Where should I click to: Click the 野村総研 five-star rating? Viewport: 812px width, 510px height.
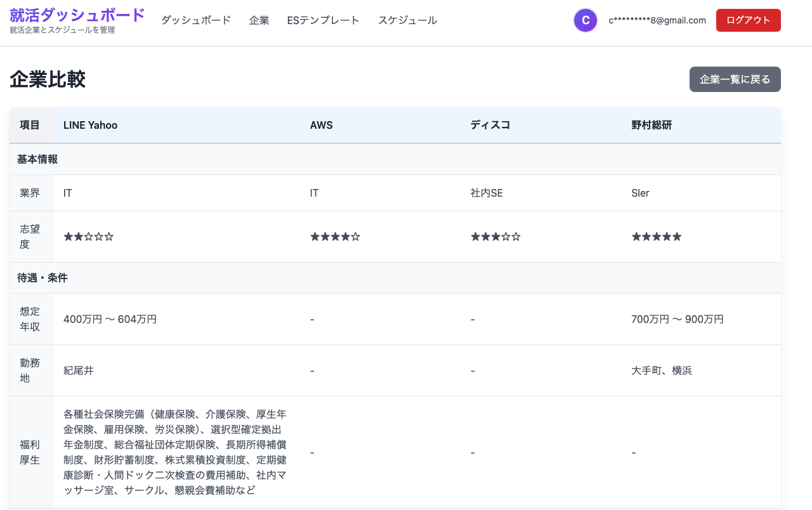pos(657,237)
